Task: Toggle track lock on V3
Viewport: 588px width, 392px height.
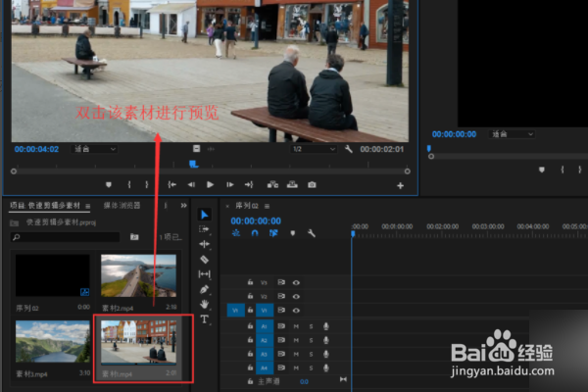Action: tap(250, 282)
